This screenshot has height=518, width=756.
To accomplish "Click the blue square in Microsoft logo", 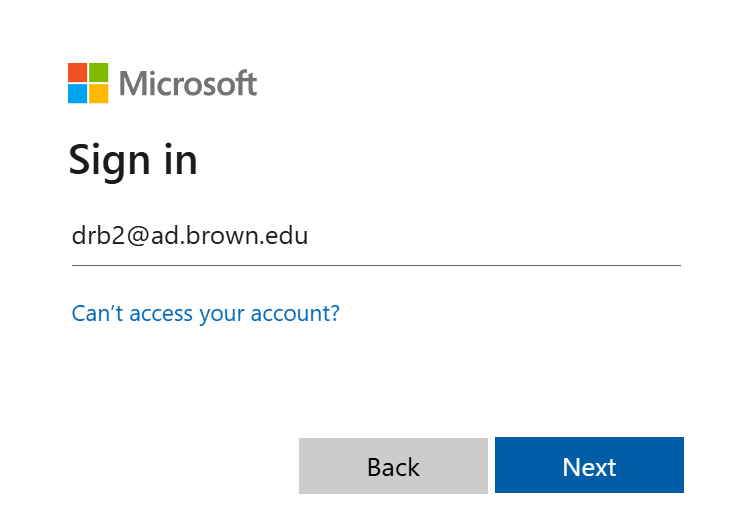I will 78,94.
